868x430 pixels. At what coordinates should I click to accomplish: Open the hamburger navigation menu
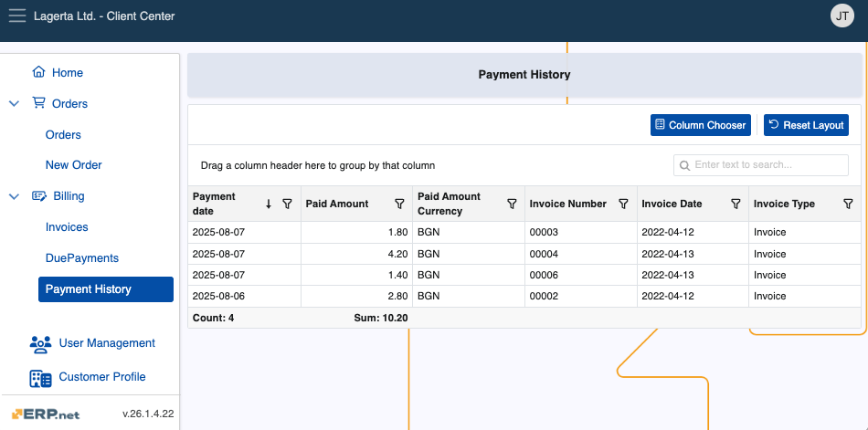point(17,16)
